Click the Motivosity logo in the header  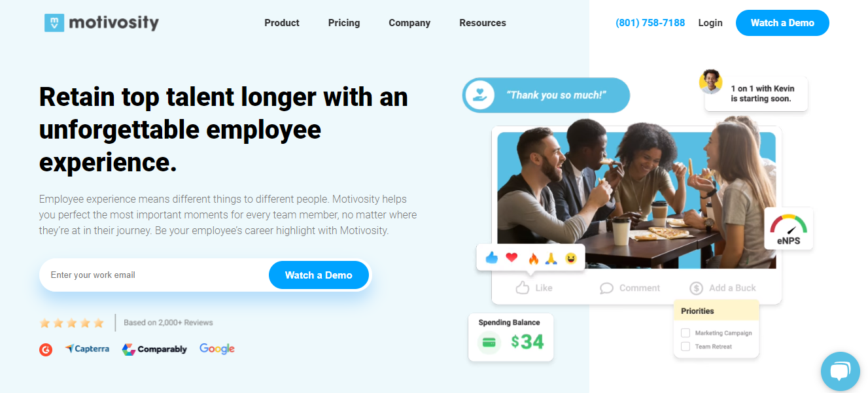pos(101,23)
